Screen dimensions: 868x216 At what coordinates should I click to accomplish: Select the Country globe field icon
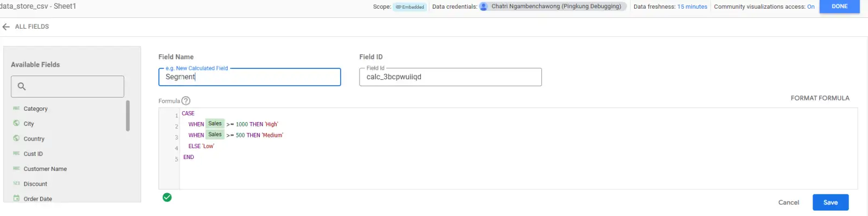[x=16, y=138]
